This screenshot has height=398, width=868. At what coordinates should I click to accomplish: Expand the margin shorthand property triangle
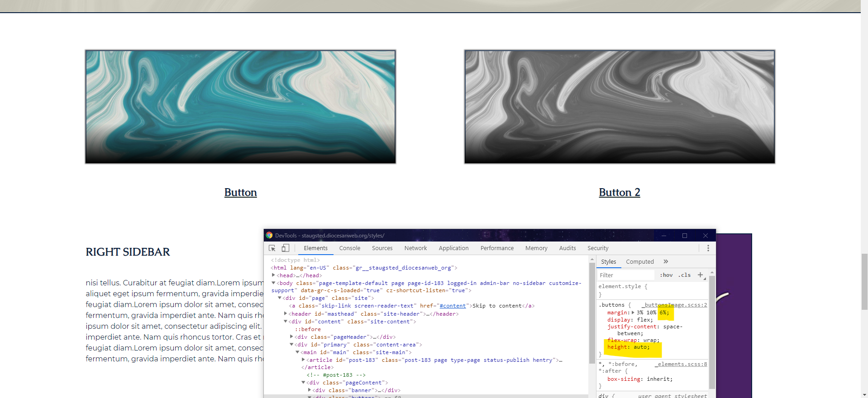point(633,313)
